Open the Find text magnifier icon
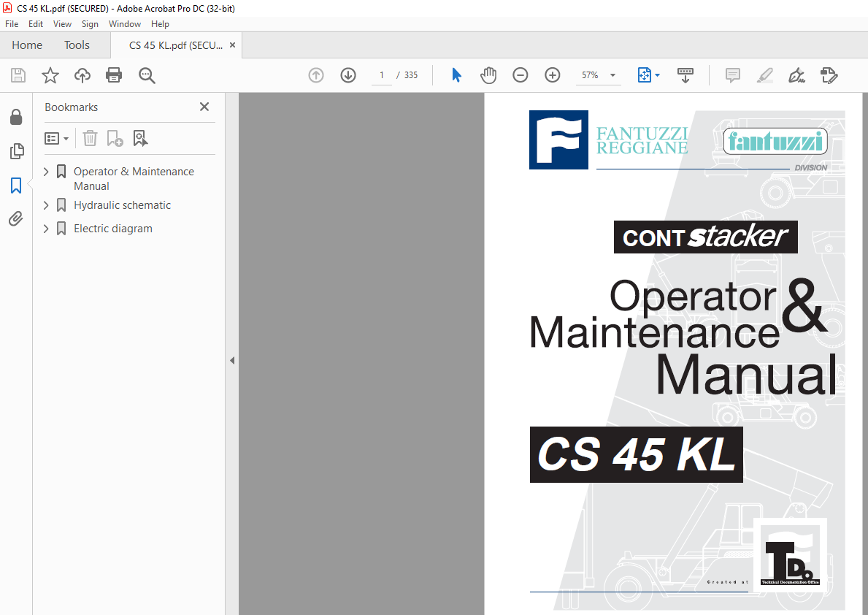Viewport: 868px width, 615px height. point(147,75)
